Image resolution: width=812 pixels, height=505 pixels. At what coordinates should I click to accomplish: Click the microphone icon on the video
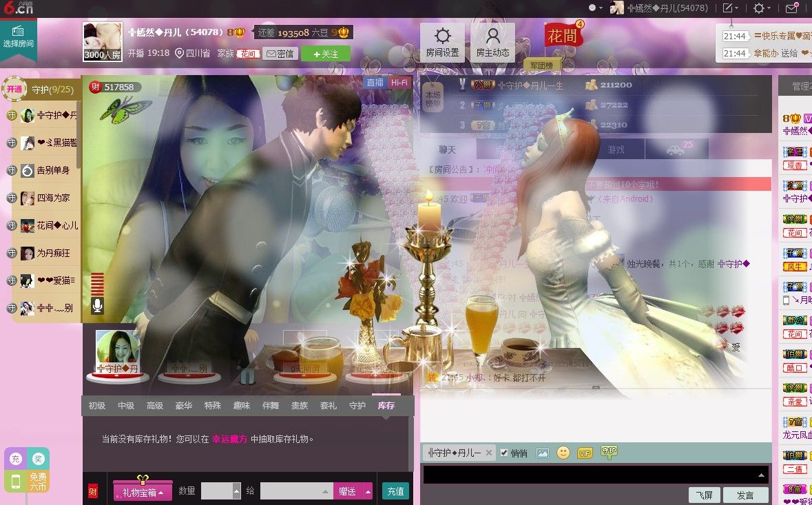click(x=97, y=306)
